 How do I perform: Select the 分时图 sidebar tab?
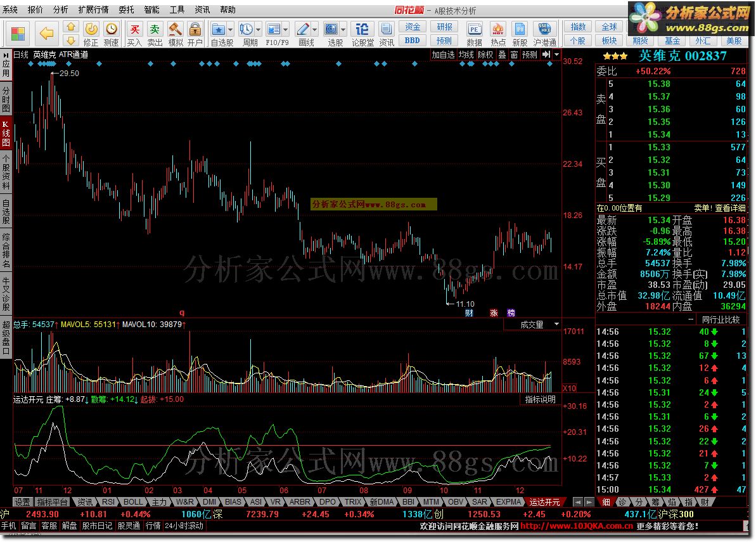6,98
